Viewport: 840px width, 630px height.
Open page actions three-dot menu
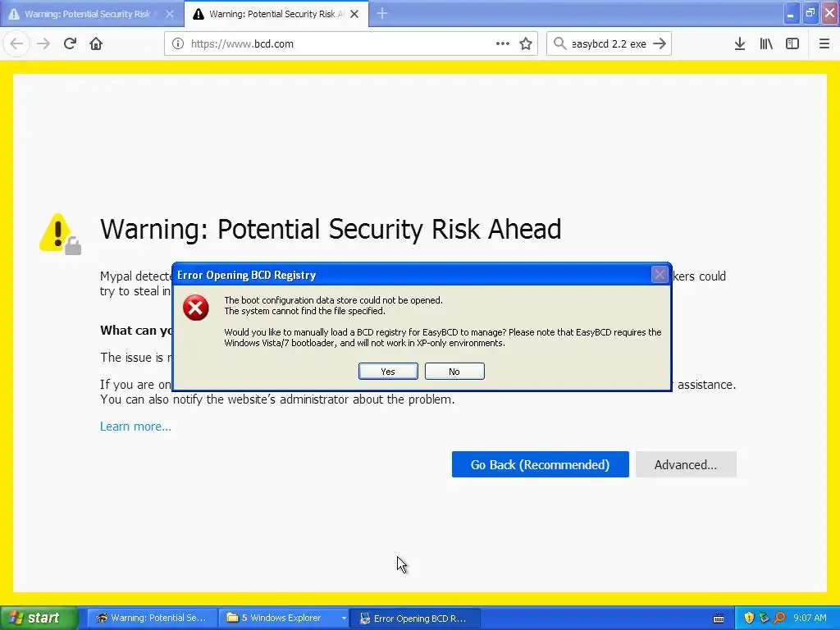point(503,43)
